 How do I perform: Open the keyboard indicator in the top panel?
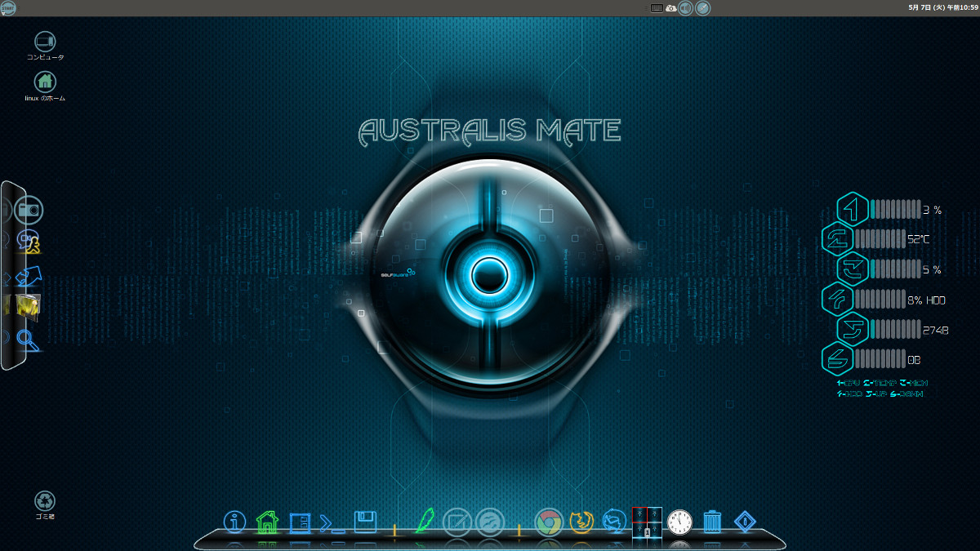point(657,8)
